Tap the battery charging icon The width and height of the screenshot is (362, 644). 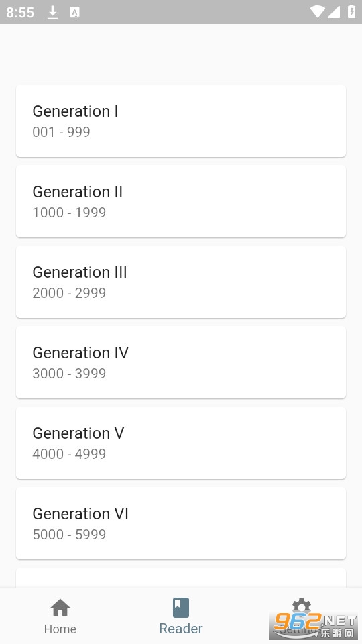[x=352, y=11]
